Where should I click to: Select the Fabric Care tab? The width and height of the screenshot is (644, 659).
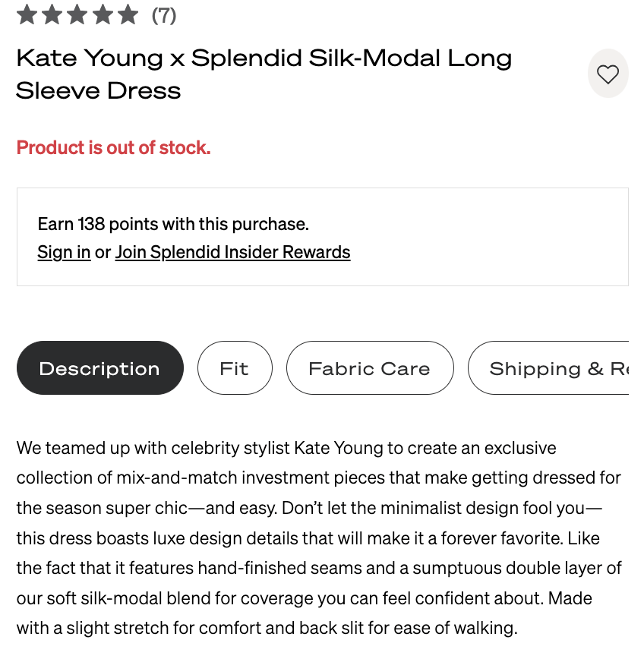tap(369, 368)
